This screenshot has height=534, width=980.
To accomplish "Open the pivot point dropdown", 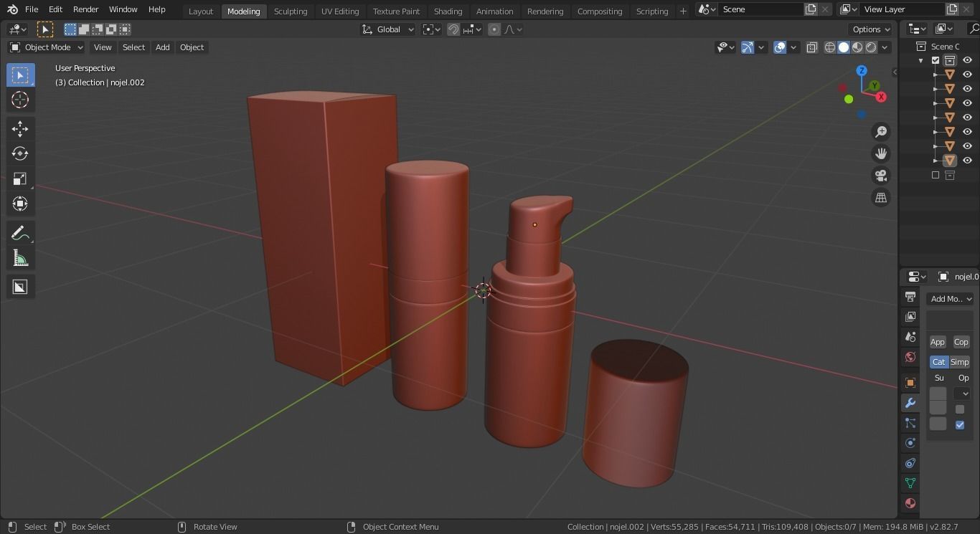I will (431, 29).
